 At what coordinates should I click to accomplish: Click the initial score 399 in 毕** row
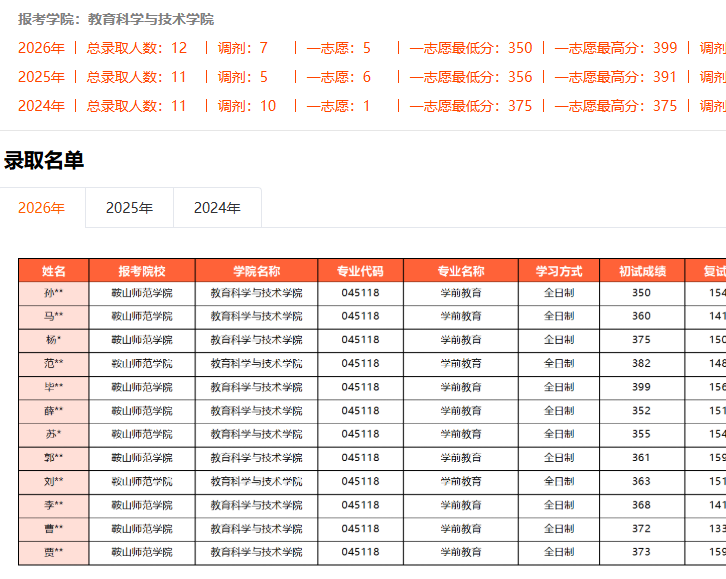coord(642,387)
